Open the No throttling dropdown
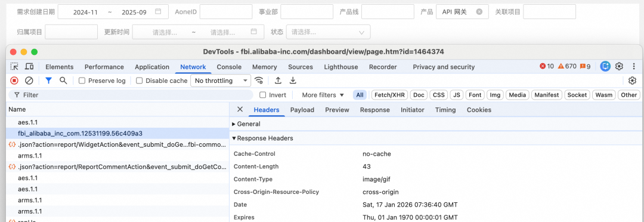 221,81
